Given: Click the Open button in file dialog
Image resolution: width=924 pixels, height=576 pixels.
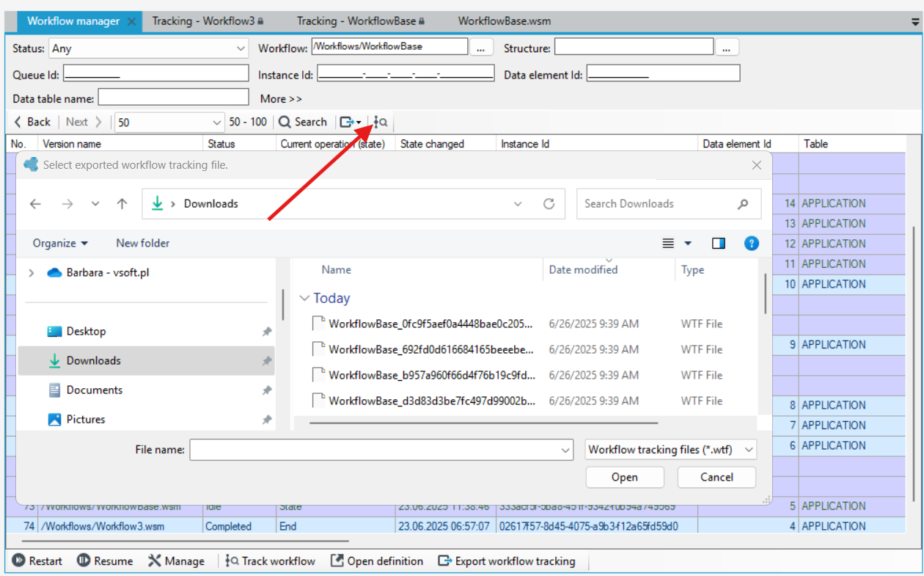Looking at the screenshot, I should coord(625,477).
